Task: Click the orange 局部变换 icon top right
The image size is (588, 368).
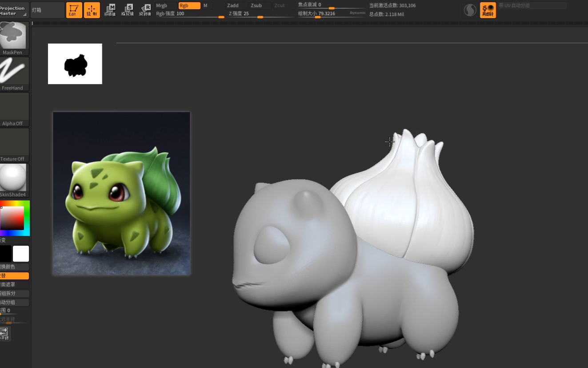Action: pos(488,9)
